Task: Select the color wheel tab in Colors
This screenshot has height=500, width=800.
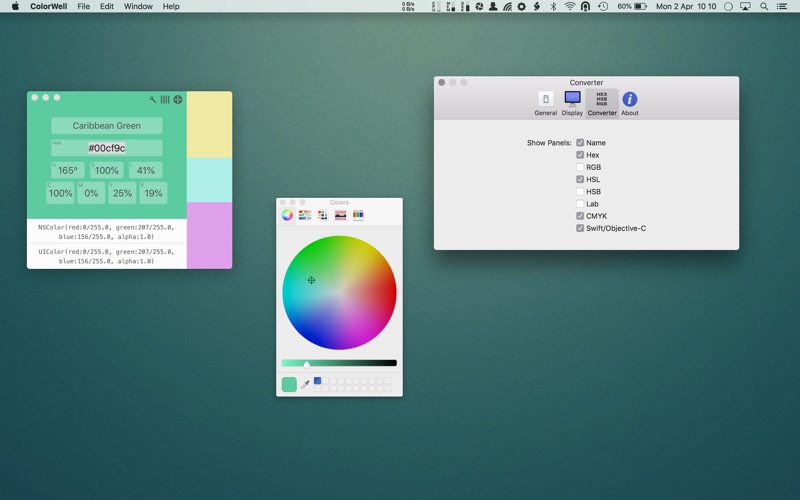Action: (287, 215)
